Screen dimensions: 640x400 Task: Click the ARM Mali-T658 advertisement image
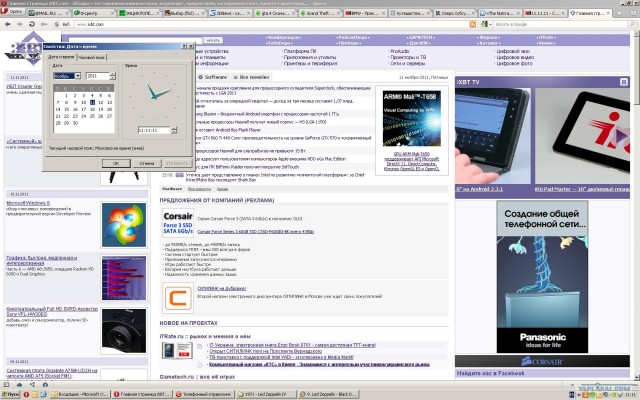click(x=411, y=118)
